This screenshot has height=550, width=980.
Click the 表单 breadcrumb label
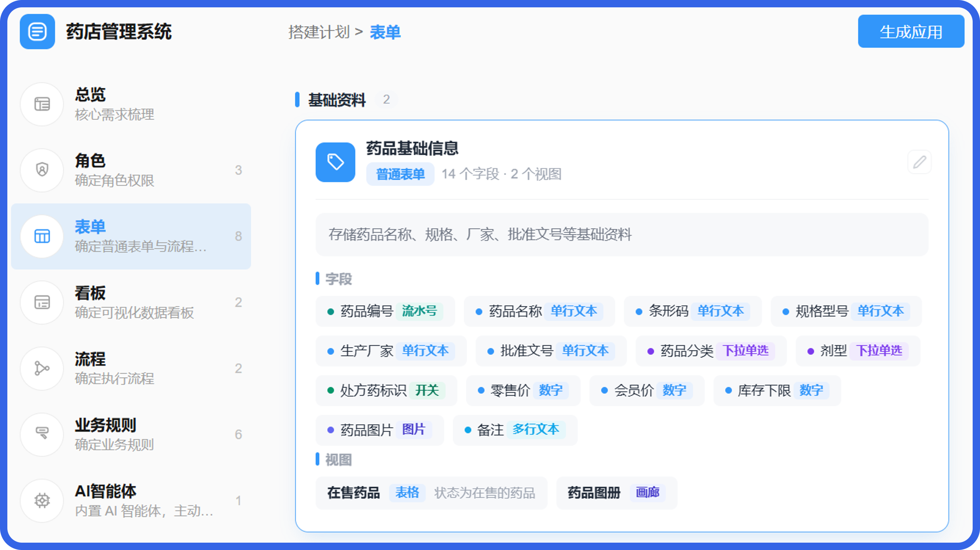coord(385,32)
